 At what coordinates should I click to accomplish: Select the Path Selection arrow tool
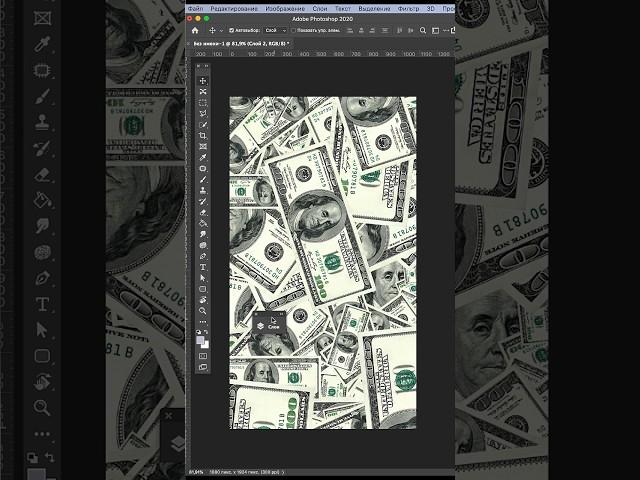(x=203, y=278)
